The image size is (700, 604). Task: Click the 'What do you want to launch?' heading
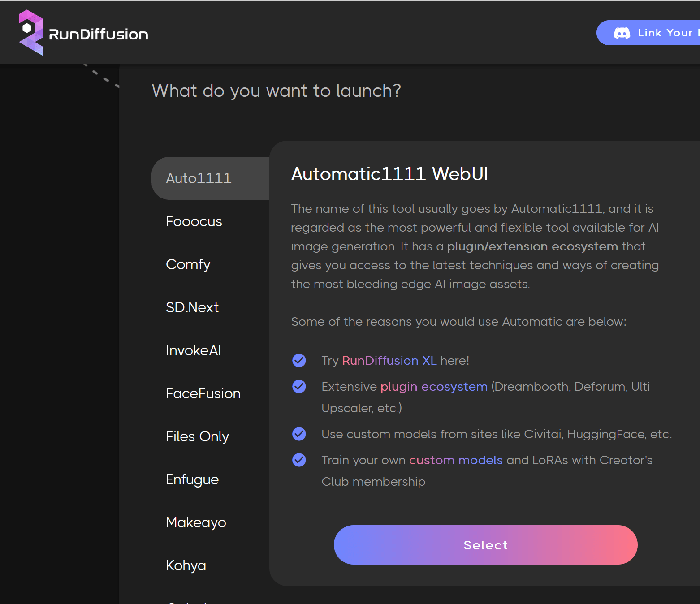click(x=276, y=91)
